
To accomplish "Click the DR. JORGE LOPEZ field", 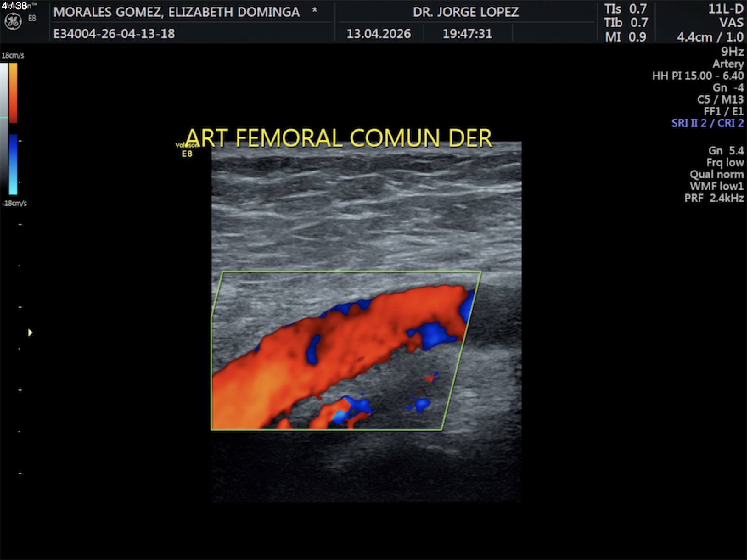I will point(466,12).
